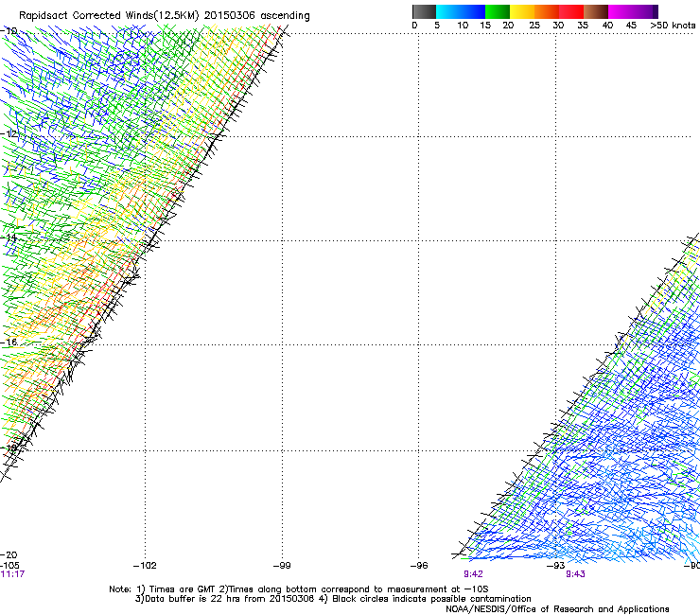Screen dimensions: 700x615
Task: Click the -99 longitude axis label
Action: 282,566
